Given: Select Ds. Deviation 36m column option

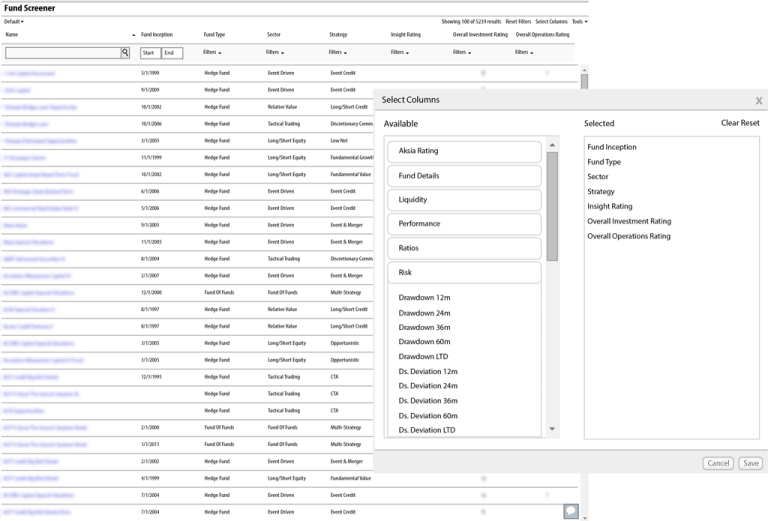Looking at the screenshot, I should tap(427, 401).
